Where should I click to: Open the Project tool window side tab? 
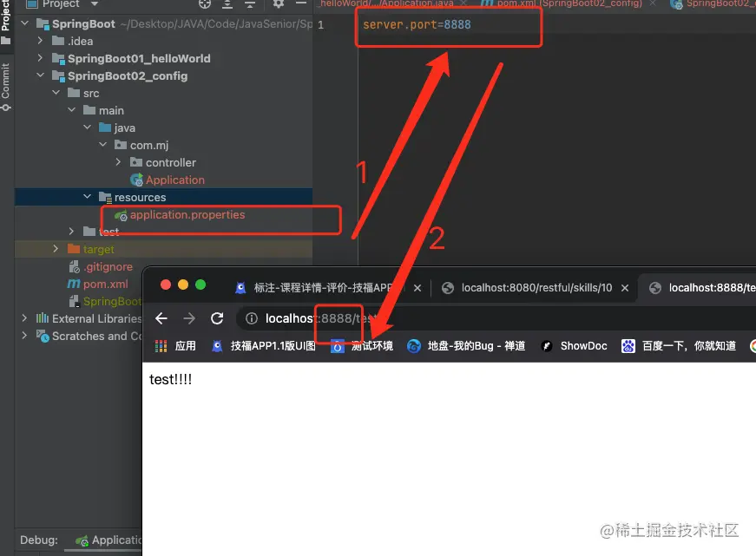click(6, 22)
